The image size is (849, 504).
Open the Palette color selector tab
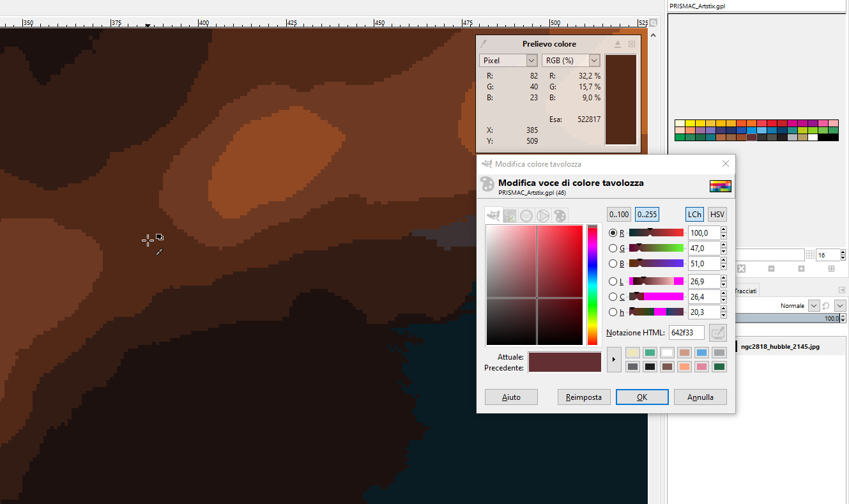(560, 215)
